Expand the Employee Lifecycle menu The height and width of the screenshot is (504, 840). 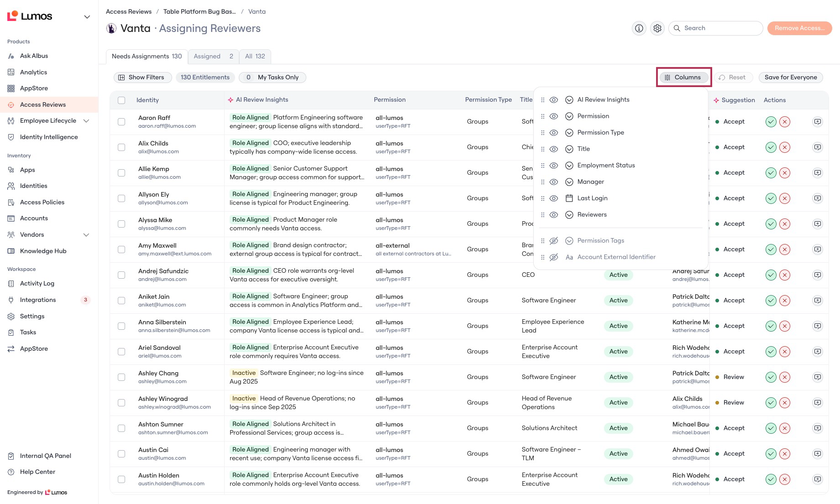86,121
